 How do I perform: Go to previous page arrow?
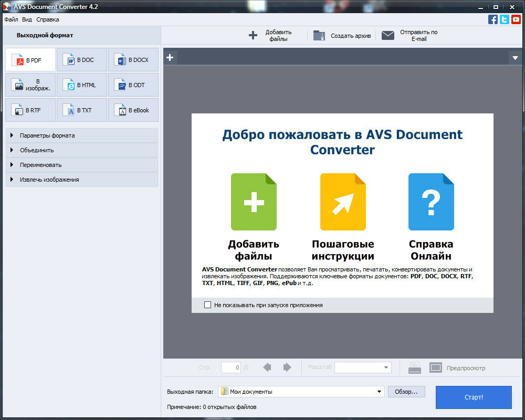point(267,367)
